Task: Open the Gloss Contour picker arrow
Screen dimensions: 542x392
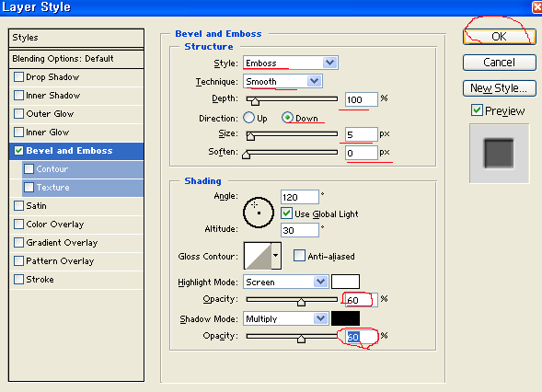Action: coord(276,256)
